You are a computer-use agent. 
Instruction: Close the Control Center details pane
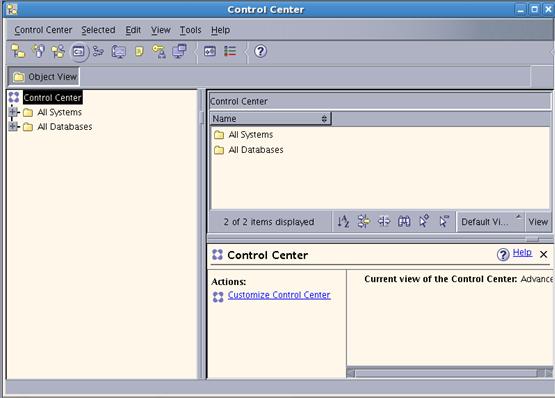click(544, 254)
